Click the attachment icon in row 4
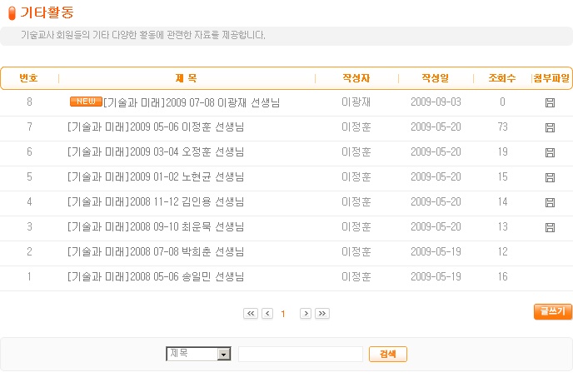The height and width of the screenshot is (392, 573). [x=550, y=202]
